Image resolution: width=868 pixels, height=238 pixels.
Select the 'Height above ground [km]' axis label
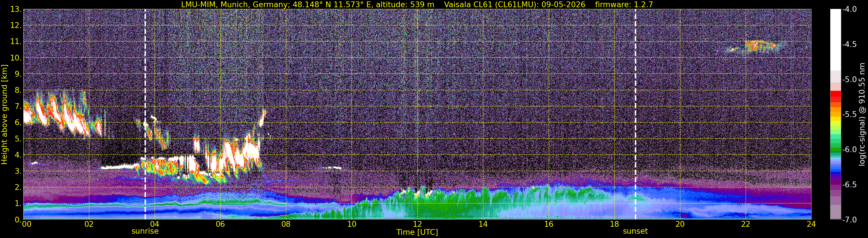coord(4,114)
